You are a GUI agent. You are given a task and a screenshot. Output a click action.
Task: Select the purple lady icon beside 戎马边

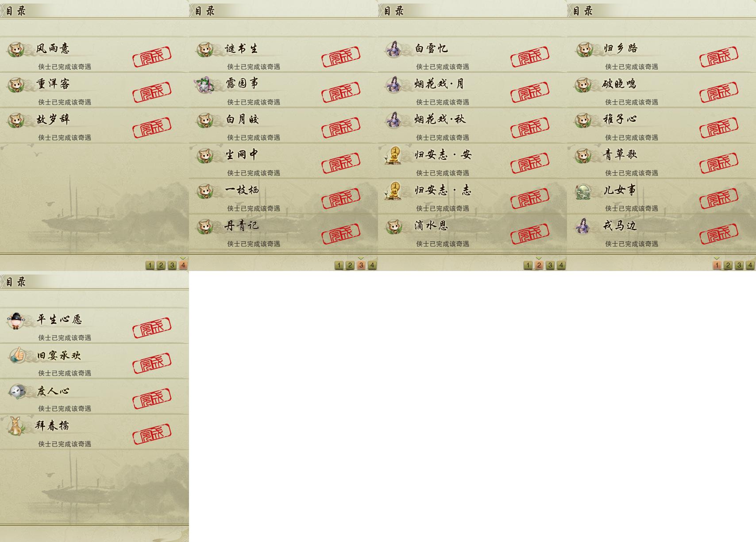click(583, 226)
